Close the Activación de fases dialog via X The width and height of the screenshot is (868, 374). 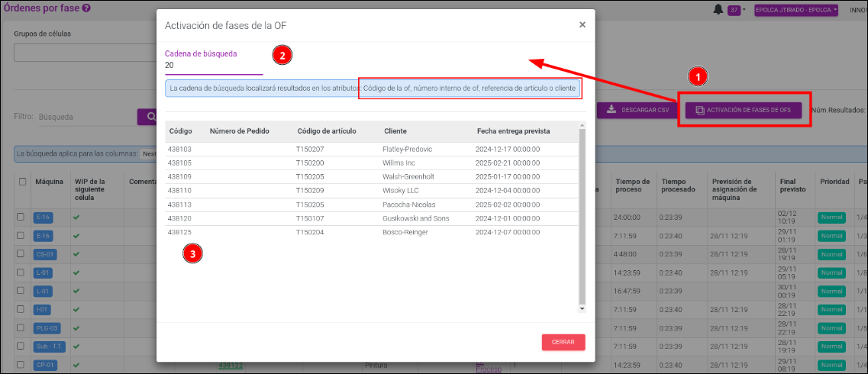coord(582,25)
